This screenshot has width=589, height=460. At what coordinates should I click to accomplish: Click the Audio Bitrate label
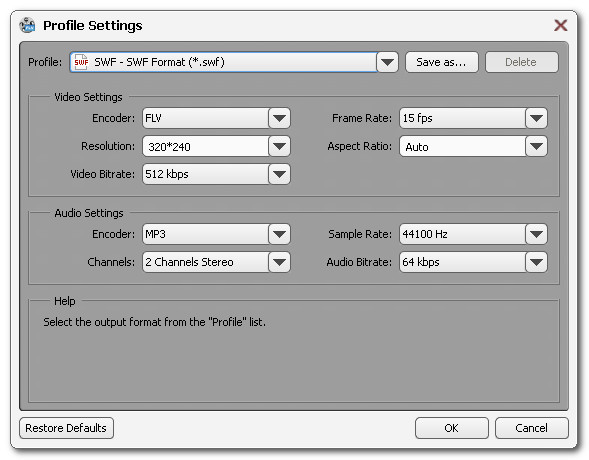coord(359,262)
